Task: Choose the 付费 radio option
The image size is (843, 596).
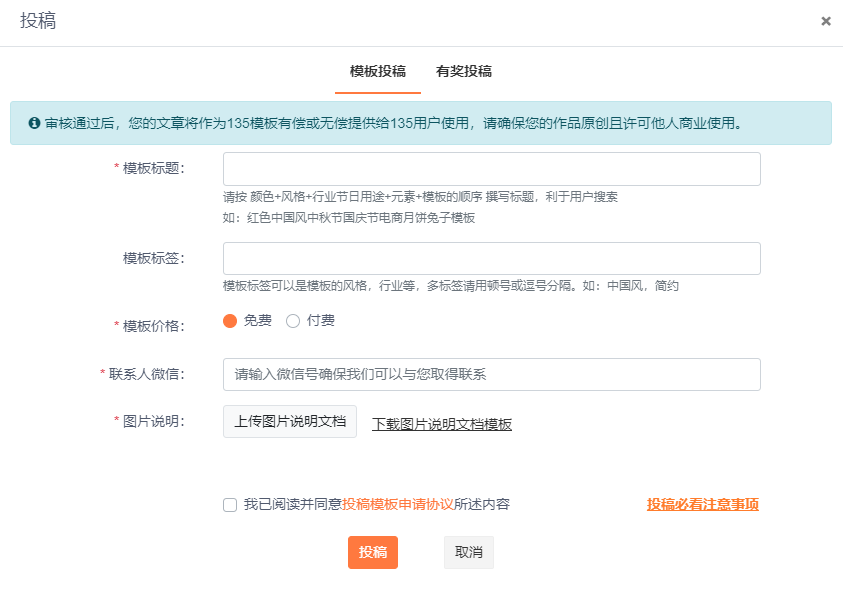Action: click(293, 321)
